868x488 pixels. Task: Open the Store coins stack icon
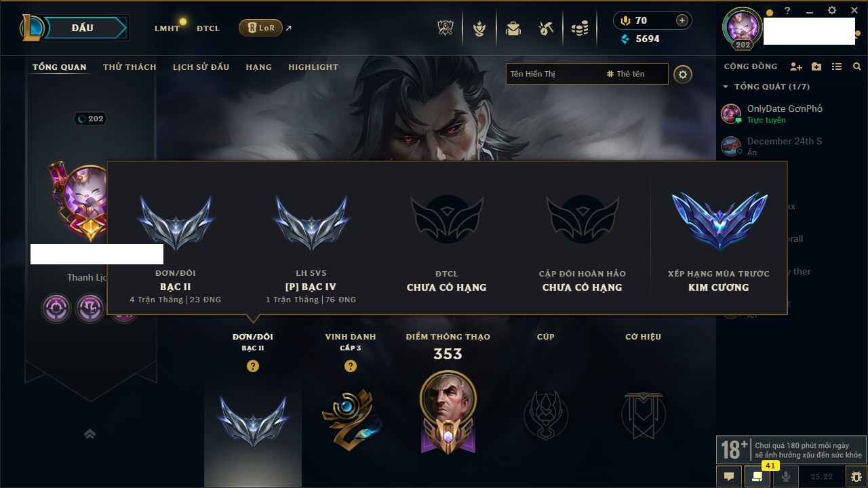point(580,28)
